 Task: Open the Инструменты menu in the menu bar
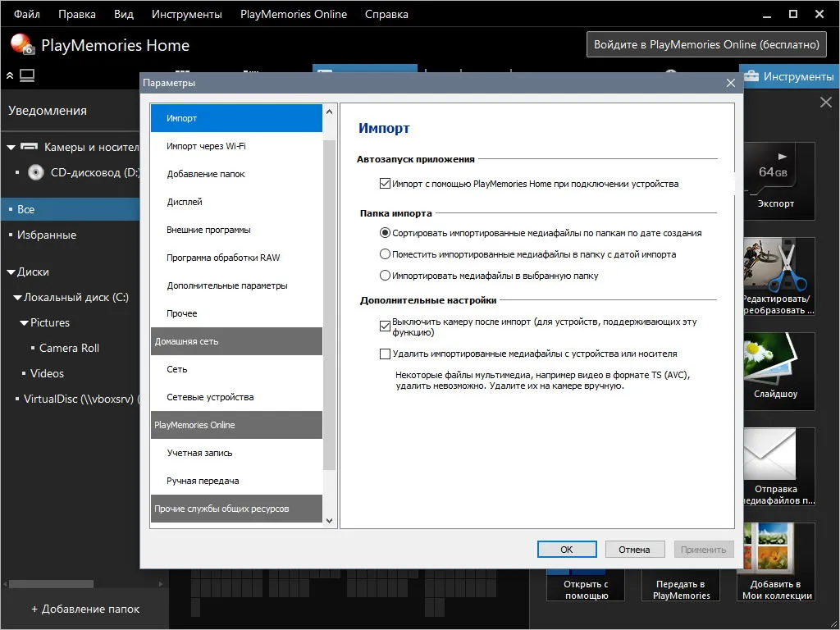tap(186, 14)
